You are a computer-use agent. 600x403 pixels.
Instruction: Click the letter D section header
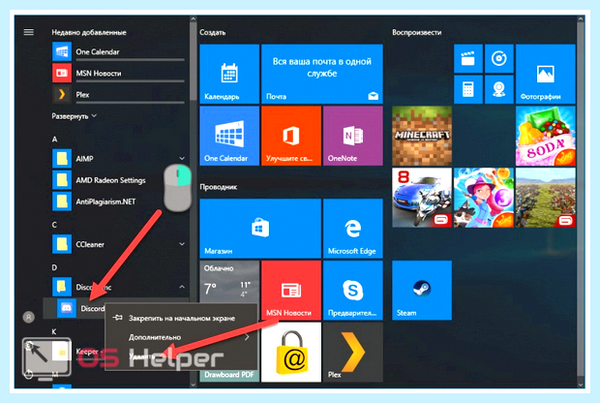point(54,268)
